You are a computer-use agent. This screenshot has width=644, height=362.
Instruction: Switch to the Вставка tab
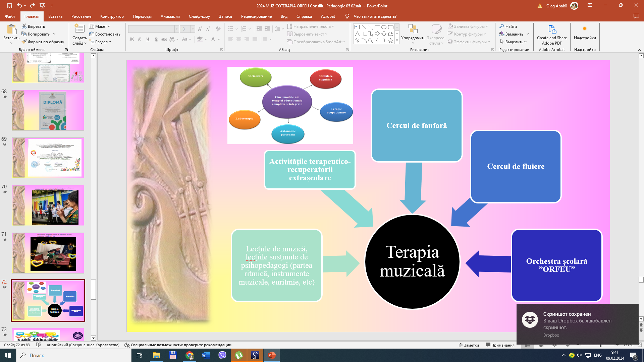(x=55, y=16)
